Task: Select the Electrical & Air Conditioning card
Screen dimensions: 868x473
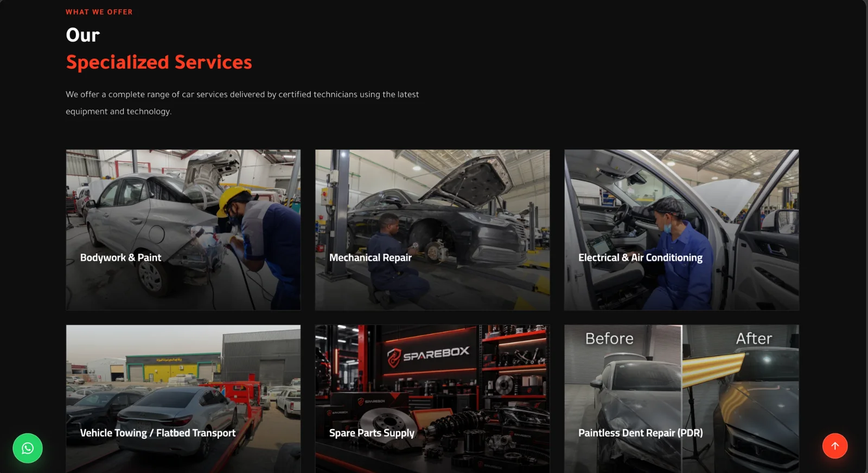Action: [681, 230]
